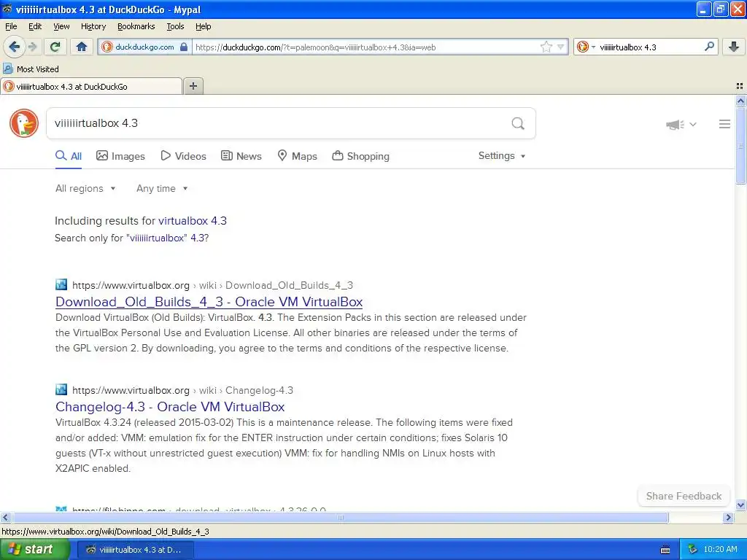The image size is (747, 560).
Task: Click the Share Feedback button
Action: 684,496
